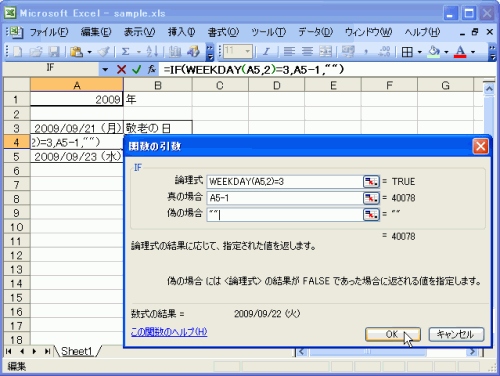Open the この関数のヘルプ(H) link
Viewport: 500px width, 376px height.
coord(169,332)
